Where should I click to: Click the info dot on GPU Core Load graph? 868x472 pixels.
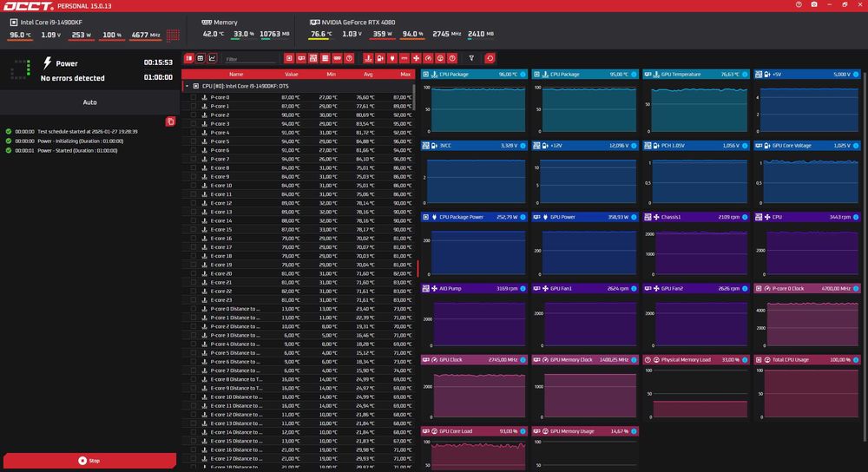[x=523, y=431]
